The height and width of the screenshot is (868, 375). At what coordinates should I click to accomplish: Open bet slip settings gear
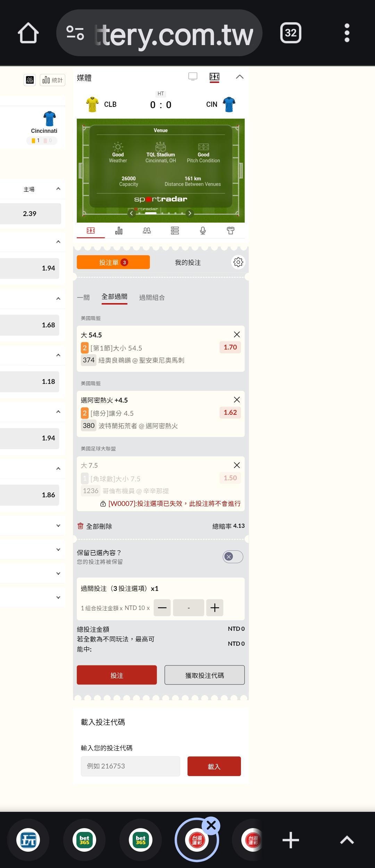238,262
